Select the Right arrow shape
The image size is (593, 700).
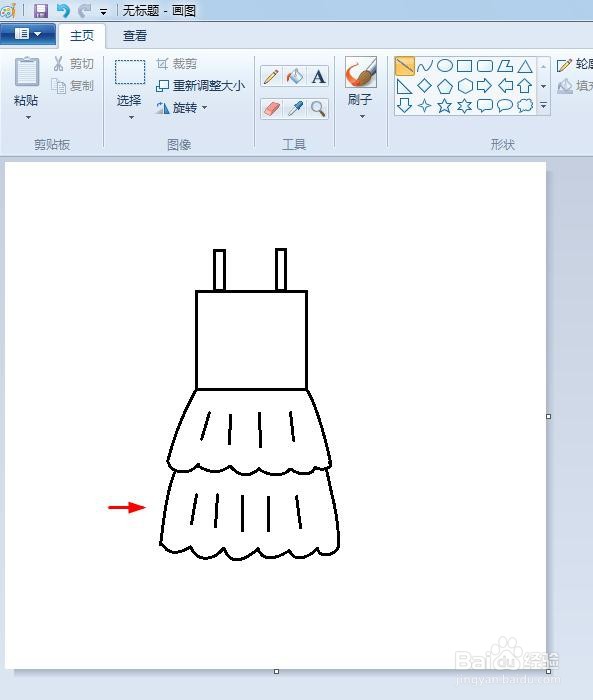pos(484,86)
